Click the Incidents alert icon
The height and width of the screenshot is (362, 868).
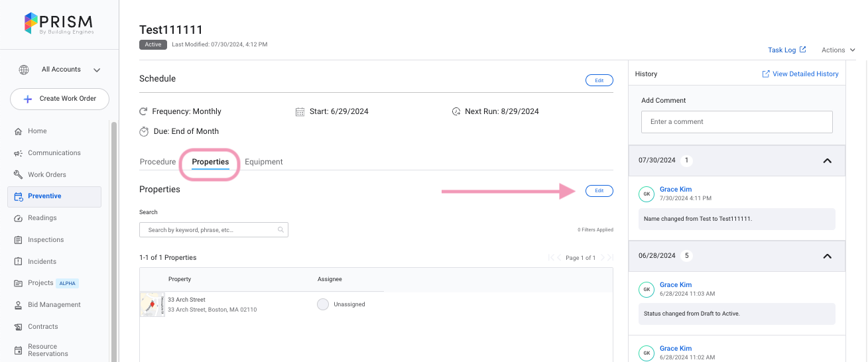click(x=19, y=262)
